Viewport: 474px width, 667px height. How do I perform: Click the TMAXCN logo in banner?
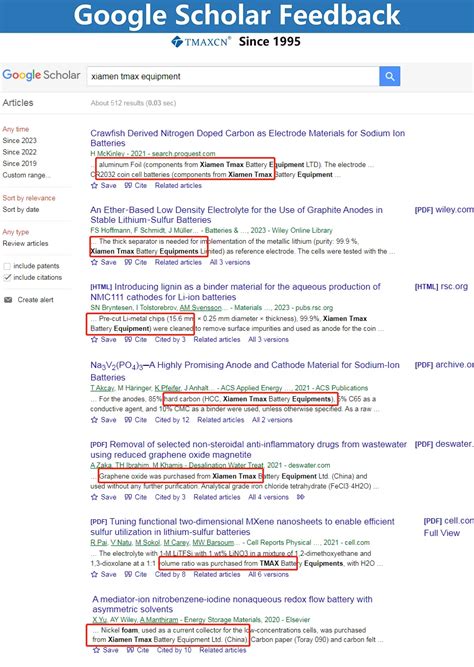coord(201,42)
